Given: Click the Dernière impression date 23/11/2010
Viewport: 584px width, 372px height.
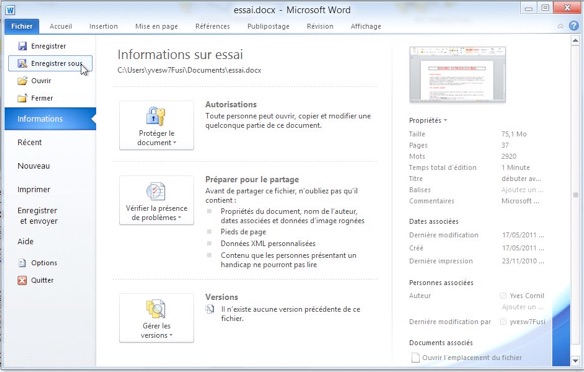Looking at the screenshot, I should [523, 261].
